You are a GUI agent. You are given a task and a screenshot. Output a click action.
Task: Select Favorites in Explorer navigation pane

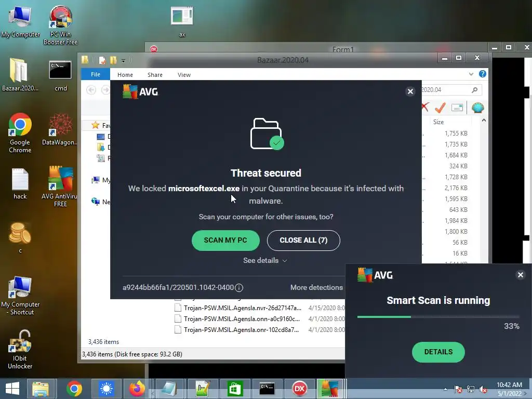tap(101, 126)
